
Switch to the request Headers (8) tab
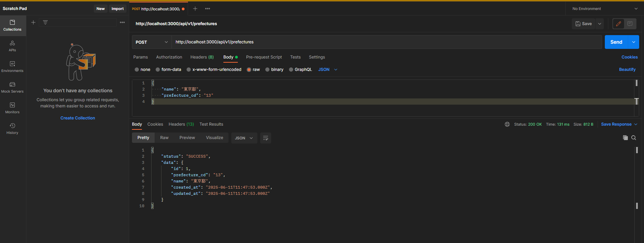(x=202, y=57)
